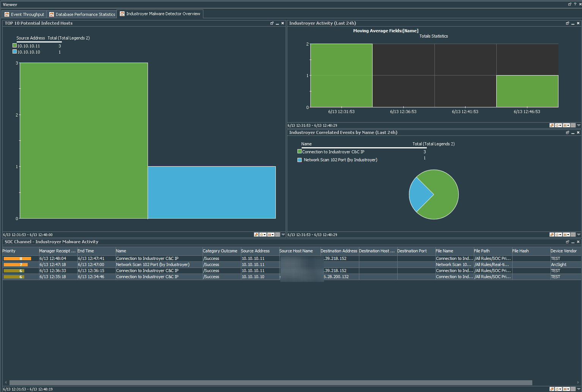582x392 pixels.
Task: Undock the Industroyer Activity (Last 24h) panel
Action: click(567, 23)
